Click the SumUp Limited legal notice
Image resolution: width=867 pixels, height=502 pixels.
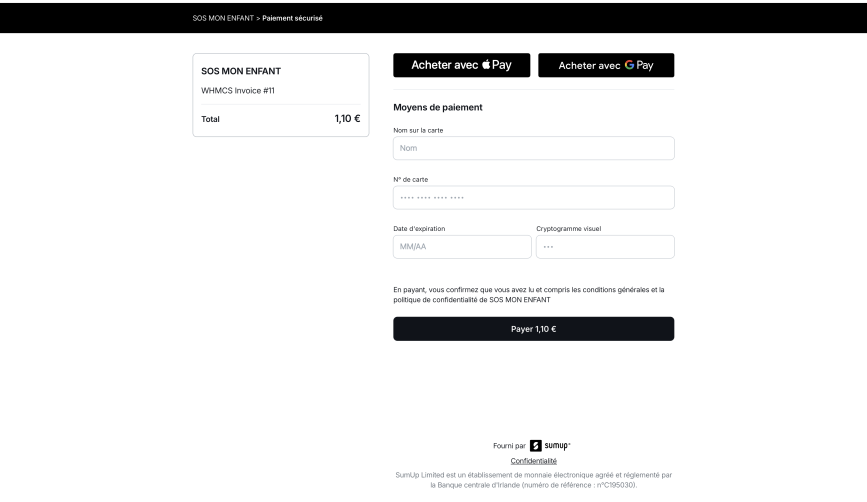[533, 479]
